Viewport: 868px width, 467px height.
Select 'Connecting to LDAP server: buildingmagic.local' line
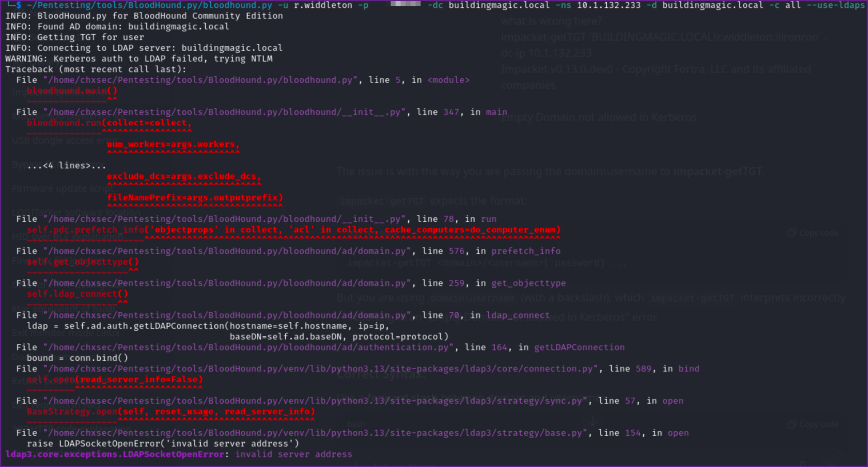click(x=144, y=48)
